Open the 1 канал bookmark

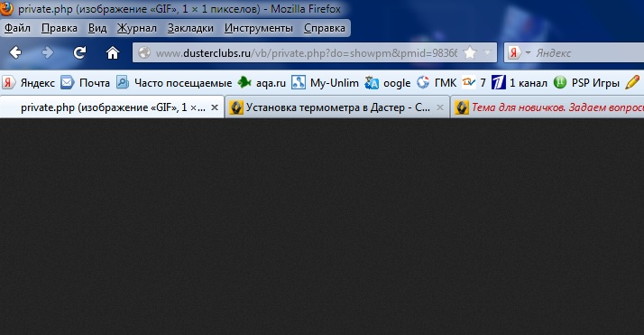[520, 83]
